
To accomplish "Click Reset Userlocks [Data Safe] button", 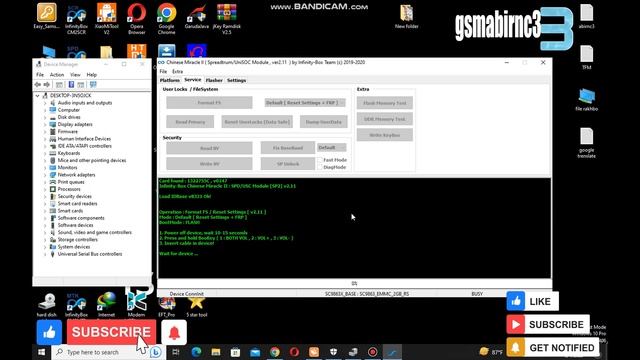I will 257,122.
